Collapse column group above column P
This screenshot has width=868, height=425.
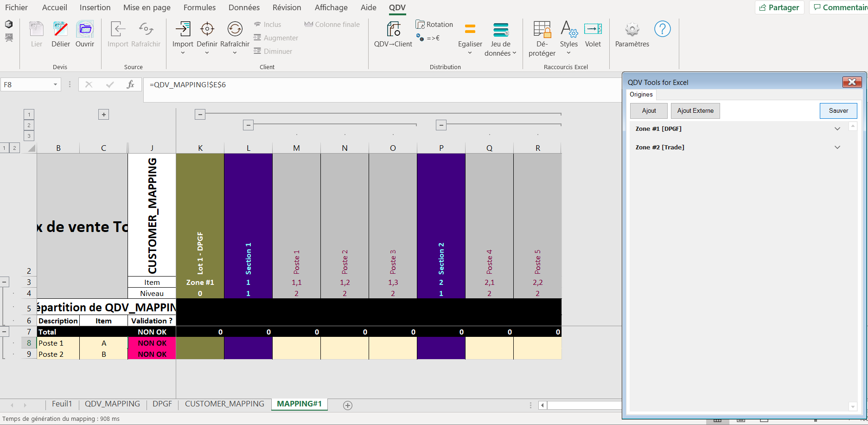tap(441, 125)
